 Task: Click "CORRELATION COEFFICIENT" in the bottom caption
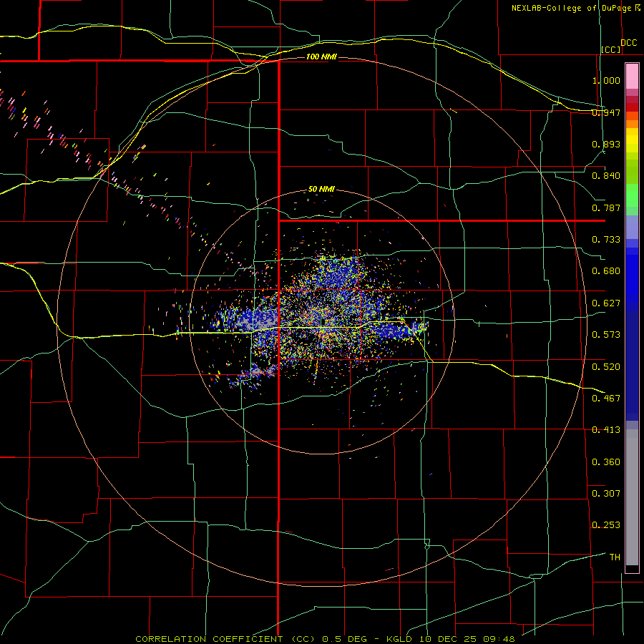(x=209, y=639)
